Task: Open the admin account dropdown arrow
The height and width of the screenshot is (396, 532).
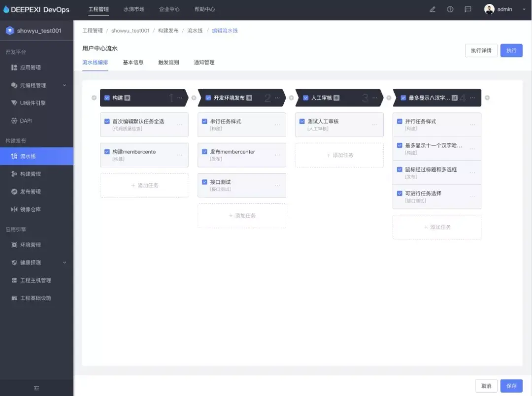Action: coord(524,9)
